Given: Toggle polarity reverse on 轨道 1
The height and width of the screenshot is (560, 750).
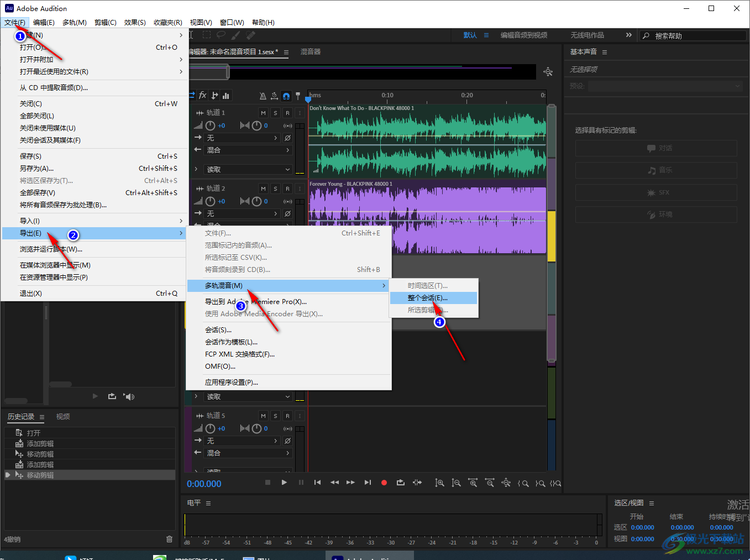Looking at the screenshot, I should [x=287, y=138].
